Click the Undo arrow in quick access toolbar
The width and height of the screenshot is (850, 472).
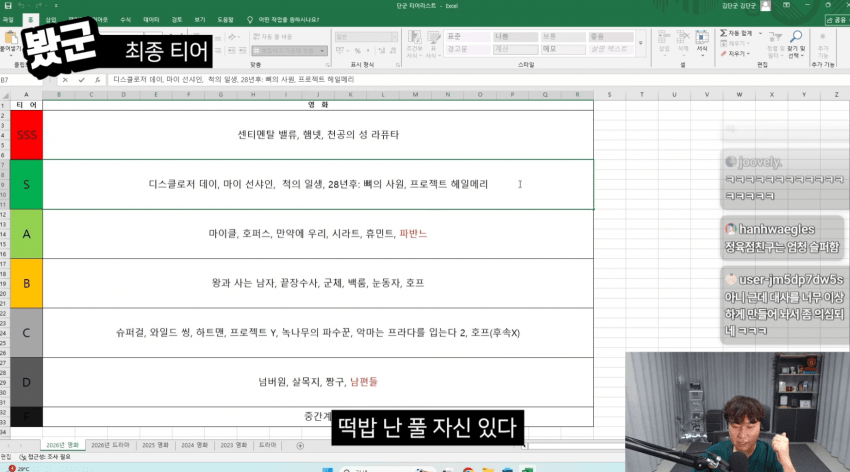(x=22, y=5)
